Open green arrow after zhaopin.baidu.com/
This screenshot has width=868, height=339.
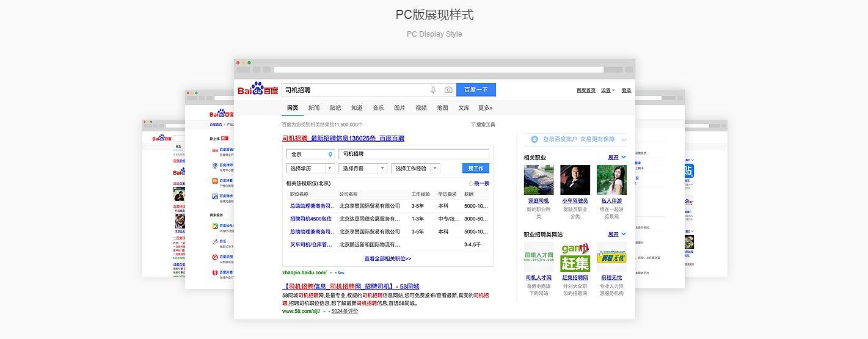tap(332, 272)
